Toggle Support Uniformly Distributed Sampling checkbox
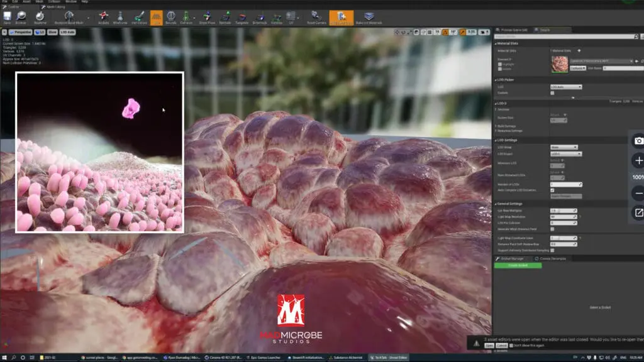 pos(552,250)
